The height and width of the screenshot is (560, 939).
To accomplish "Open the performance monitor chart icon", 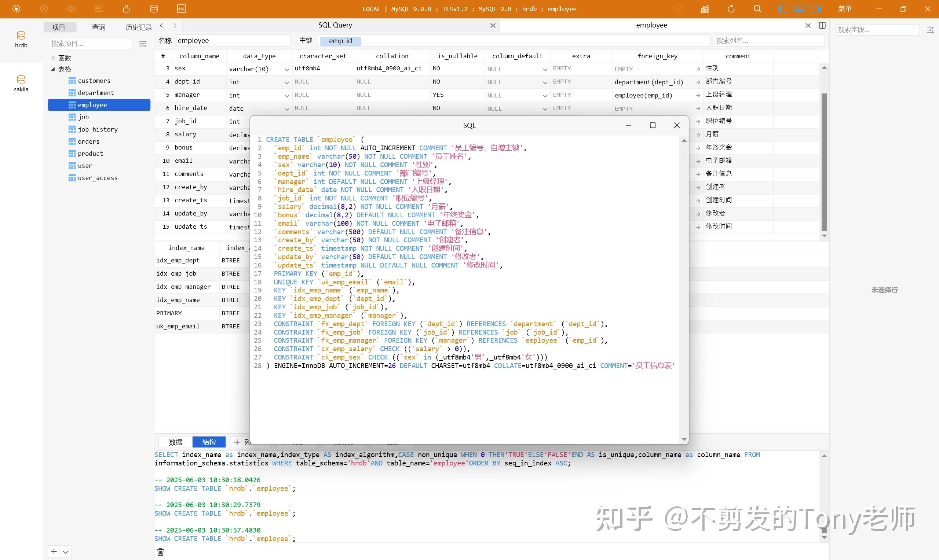I will 704,8.
